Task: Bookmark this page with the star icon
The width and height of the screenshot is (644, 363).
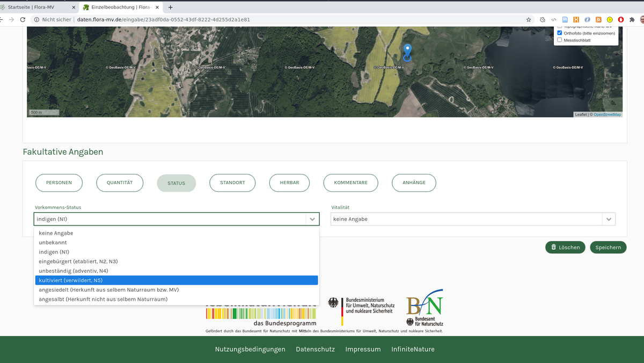Action: point(529,19)
